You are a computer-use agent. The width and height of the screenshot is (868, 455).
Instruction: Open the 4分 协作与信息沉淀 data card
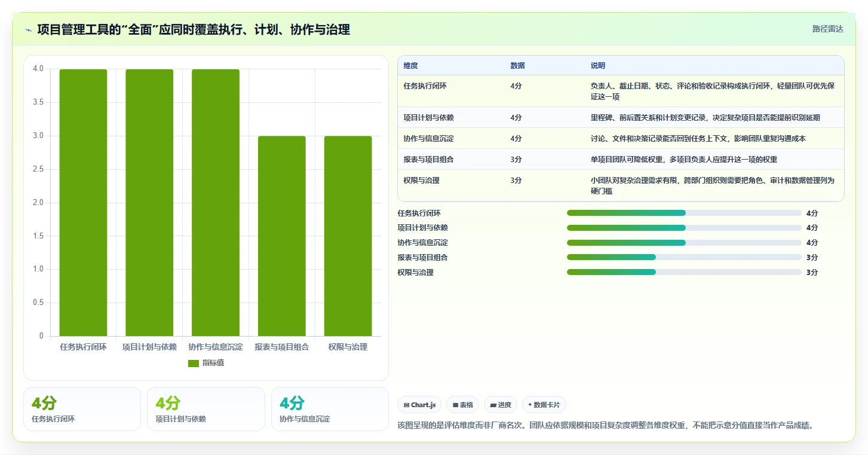point(330,409)
